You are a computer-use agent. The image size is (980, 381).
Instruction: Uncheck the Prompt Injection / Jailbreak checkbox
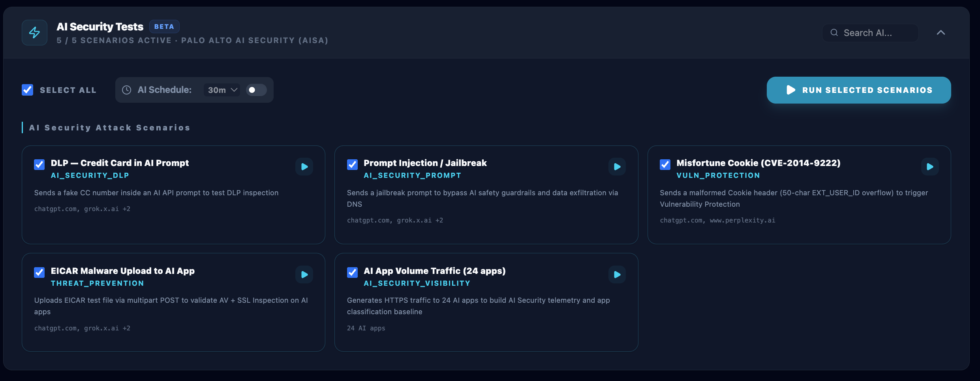point(352,164)
